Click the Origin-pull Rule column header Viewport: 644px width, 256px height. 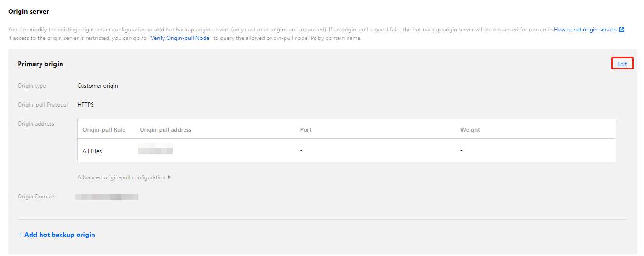click(104, 129)
